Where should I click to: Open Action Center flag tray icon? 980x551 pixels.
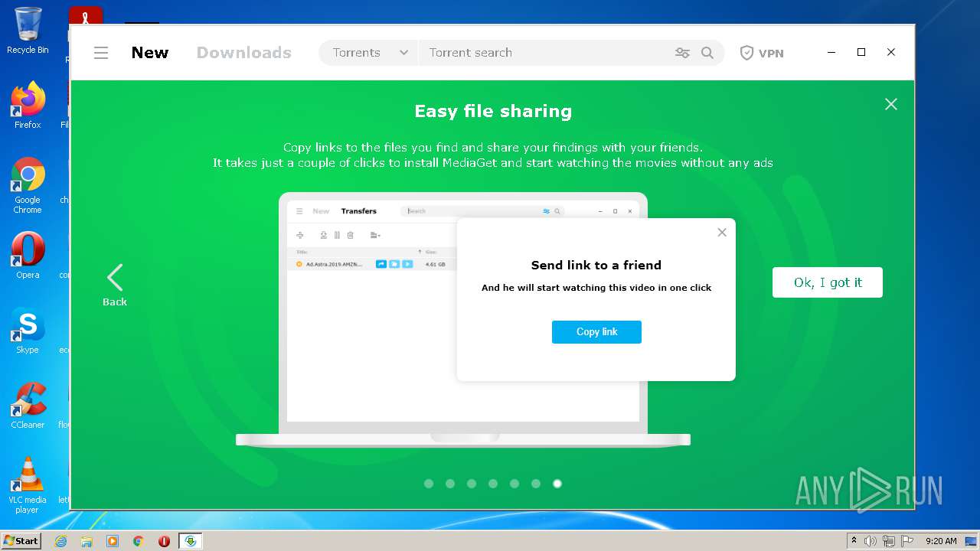click(x=907, y=541)
